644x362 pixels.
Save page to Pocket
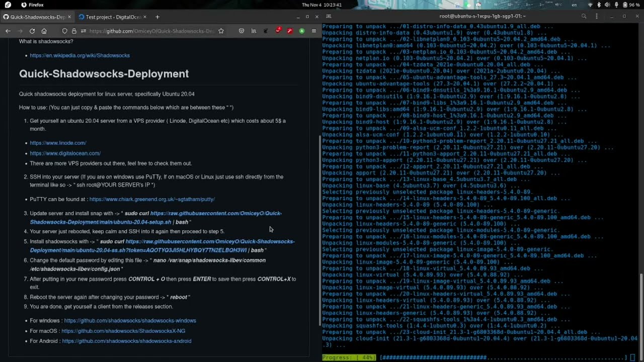coord(242,31)
